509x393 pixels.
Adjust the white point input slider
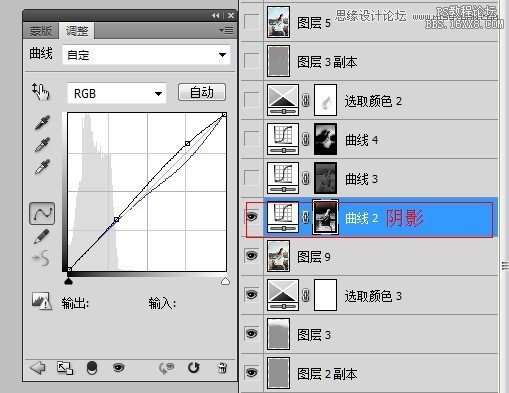click(x=225, y=281)
